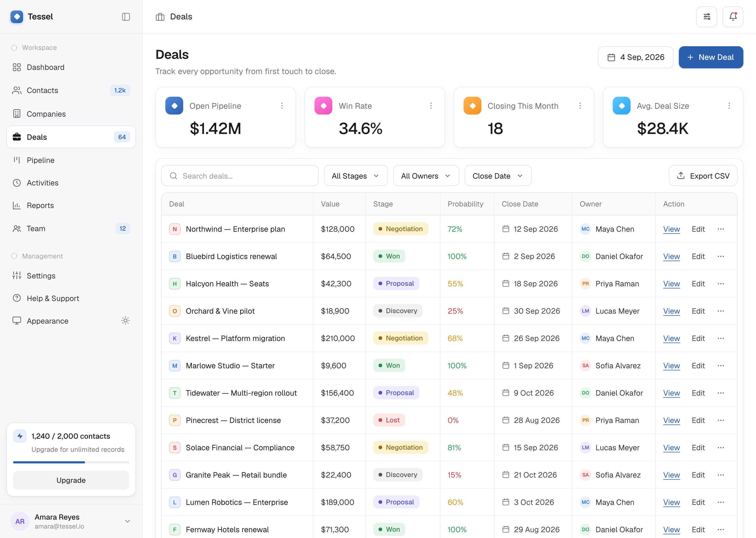Screen dimensions: 756x538
Task: Edit the Halcyon Health — Seats deal
Action: click(698, 283)
